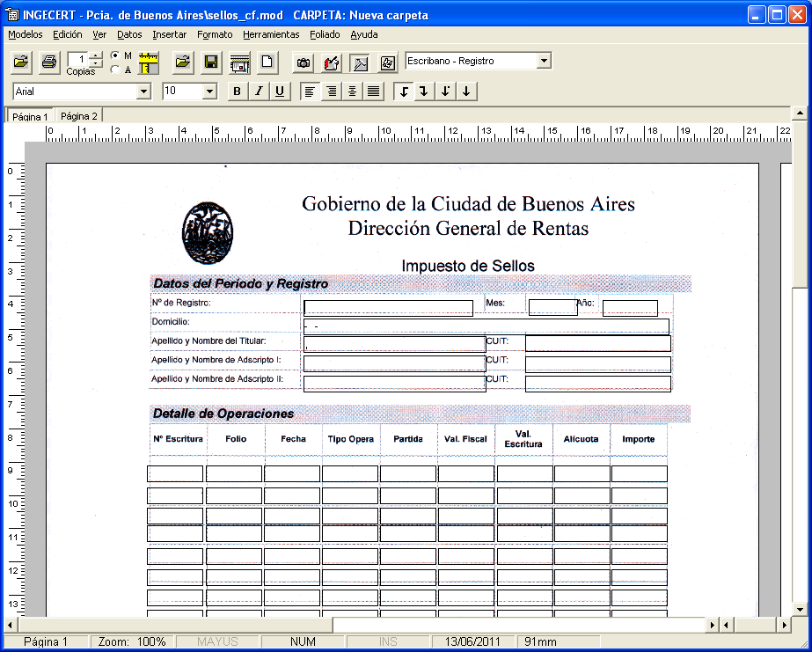Click the date 13/06/2011 in the status bar
The image size is (812, 652).
472,642
